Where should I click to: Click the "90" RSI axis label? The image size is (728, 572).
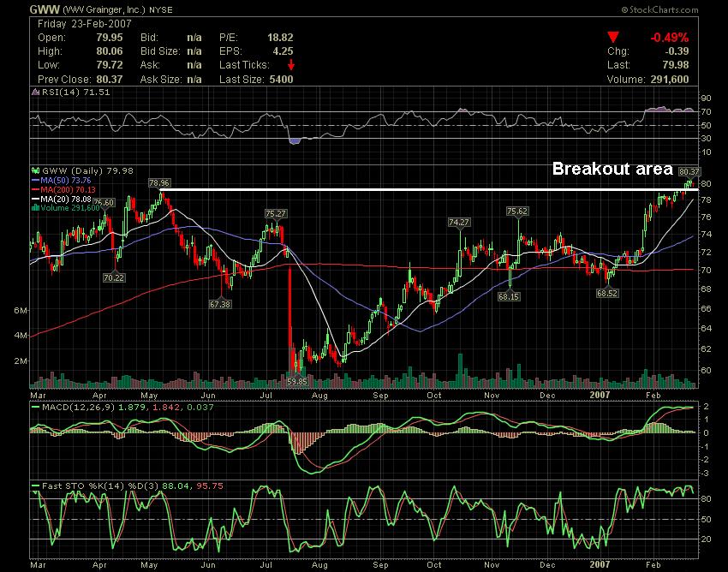tap(707, 98)
